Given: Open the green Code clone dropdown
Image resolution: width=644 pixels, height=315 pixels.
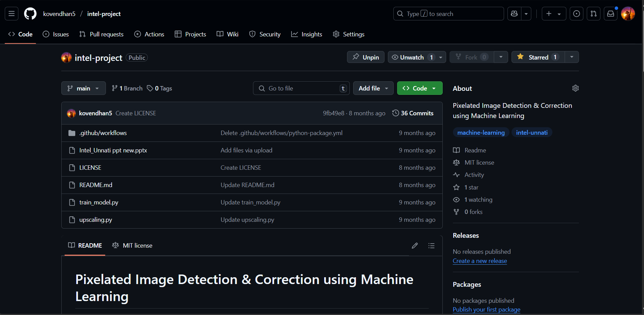Looking at the screenshot, I should click(420, 88).
